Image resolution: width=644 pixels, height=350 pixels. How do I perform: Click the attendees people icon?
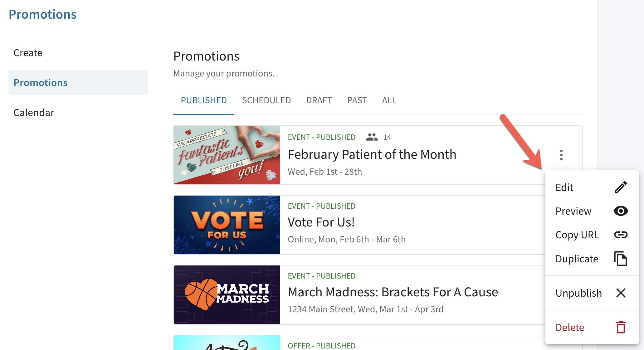[372, 137]
